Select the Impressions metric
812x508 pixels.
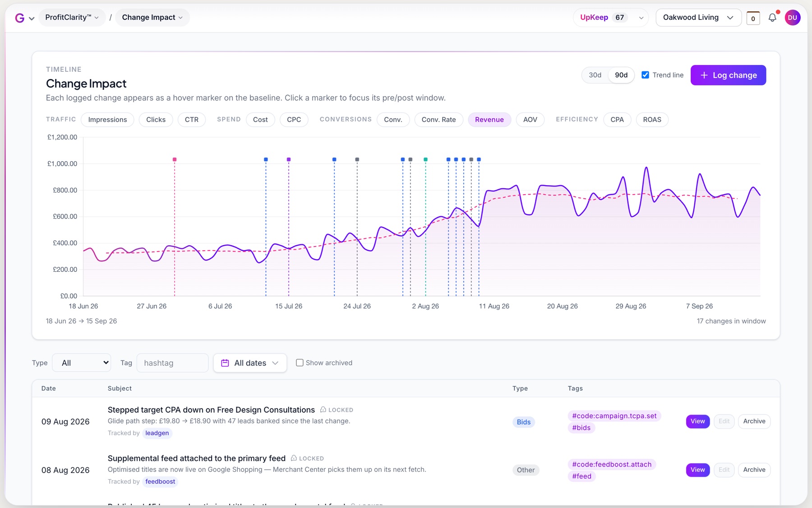107,120
